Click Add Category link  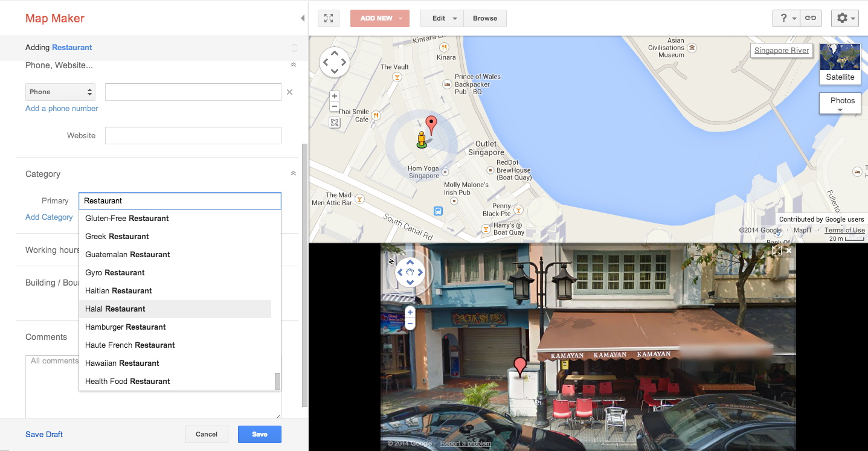pos(49,217)
